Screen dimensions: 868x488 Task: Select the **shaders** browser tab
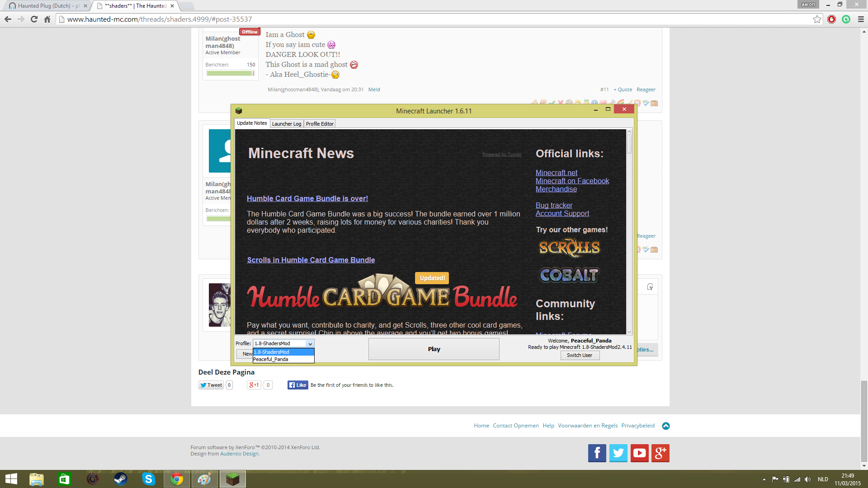(135, 6)
